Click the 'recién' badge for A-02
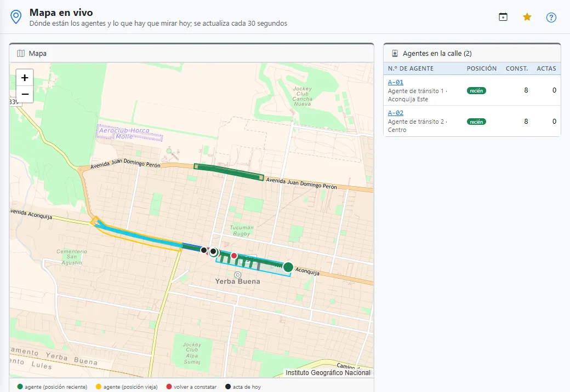The width and height of the screenshot is (570, 392). tap(476, 122)
